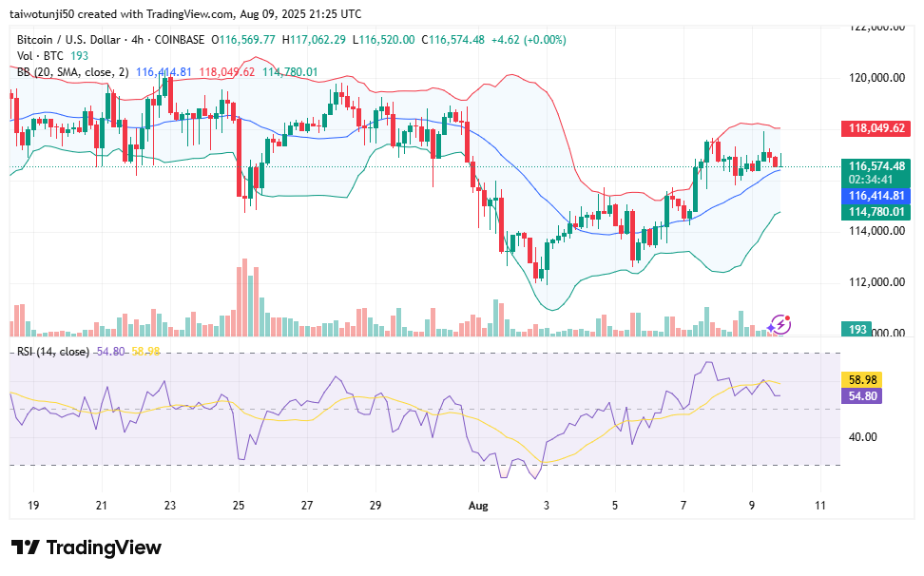Click the Aug month label on time axis
Image resolution: width=924 pixels, height=576 pixels.
[x=478, y=506]
